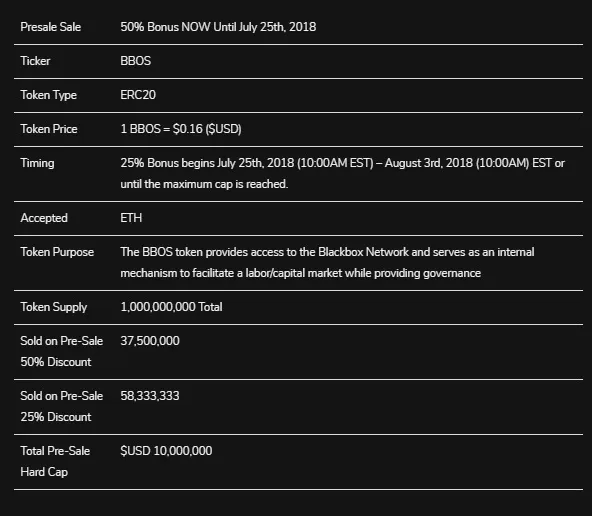Screen dimensions: 592x516
Task: Click the Total Pre-Sale Hard Cap label
Action: tap(55, 461)
